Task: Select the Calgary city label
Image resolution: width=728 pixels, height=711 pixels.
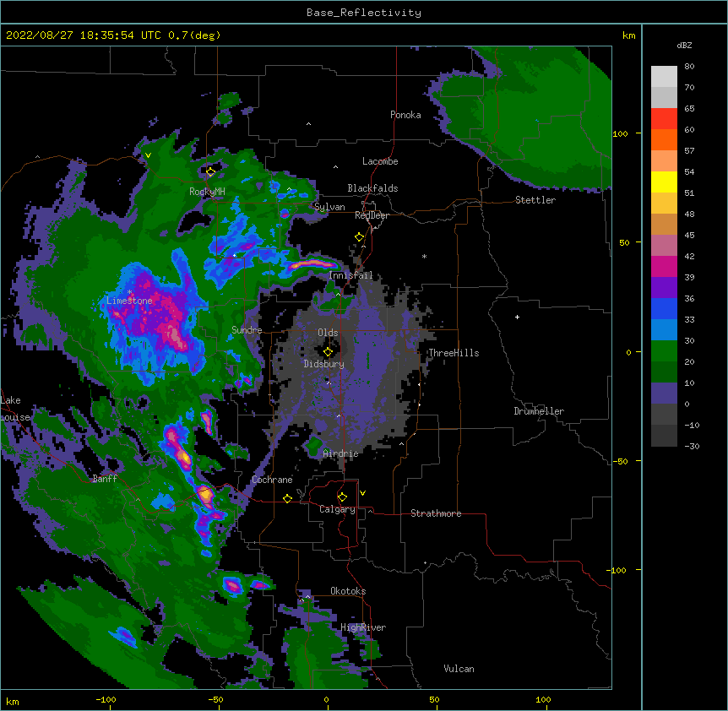Action: coord(337,509)
